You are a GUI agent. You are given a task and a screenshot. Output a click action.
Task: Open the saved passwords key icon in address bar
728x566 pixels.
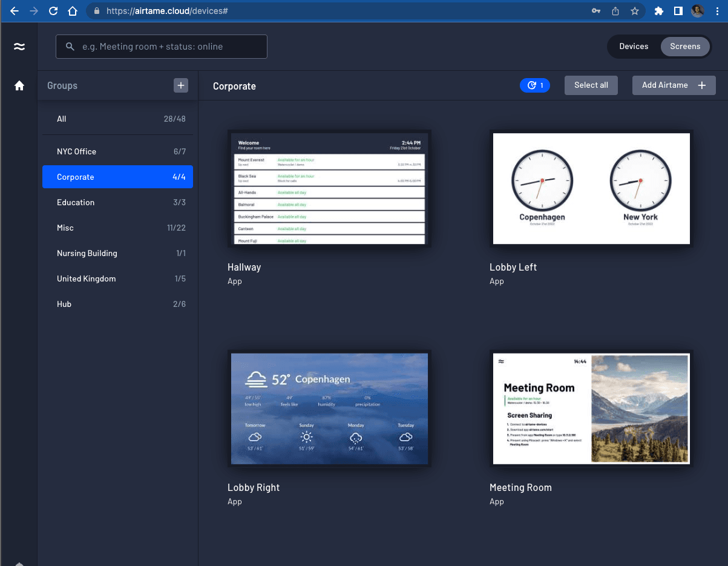[x=596, y=11]
